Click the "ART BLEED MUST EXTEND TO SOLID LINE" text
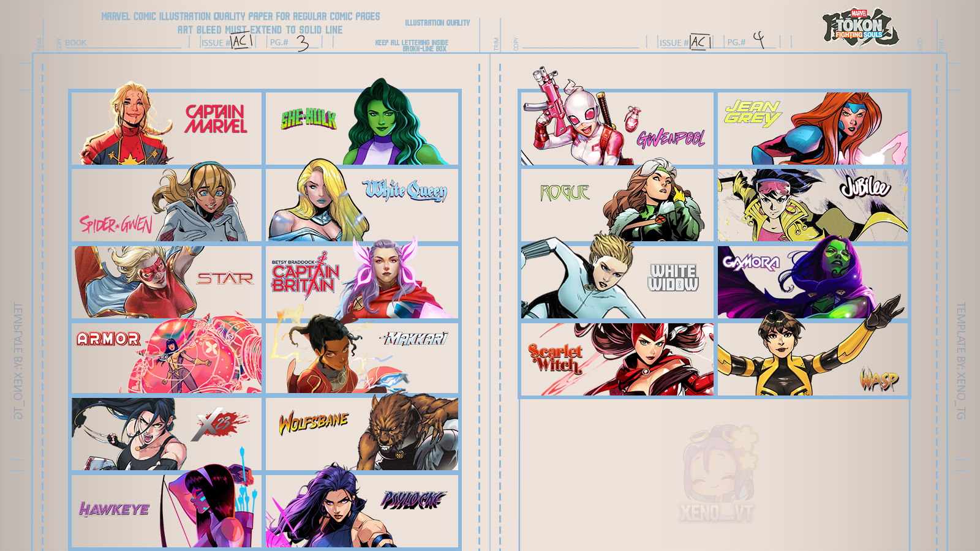Screen dimensions: 980x551 (260, 29)
